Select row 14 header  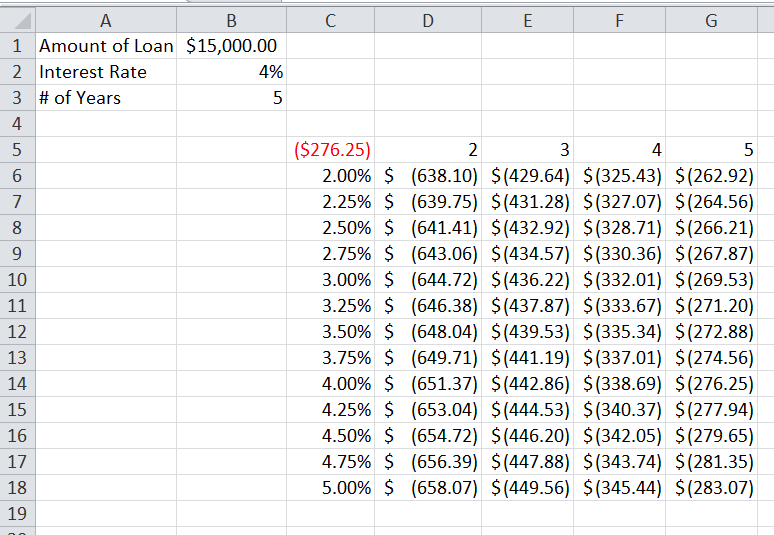tap(17, 384)
